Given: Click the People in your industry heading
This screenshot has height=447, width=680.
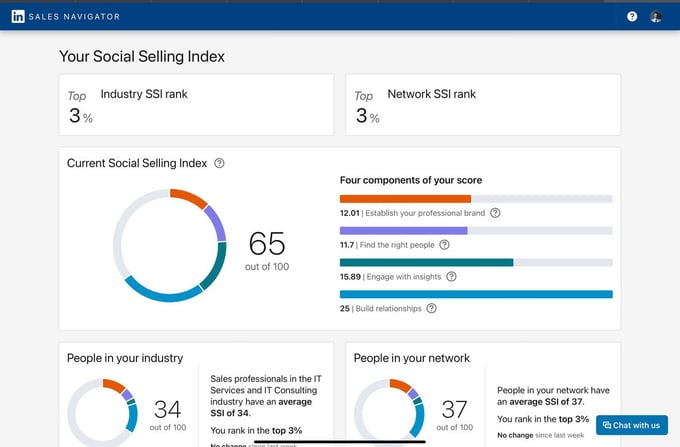Looking at the screenshot, I should (x=125, y=358).
